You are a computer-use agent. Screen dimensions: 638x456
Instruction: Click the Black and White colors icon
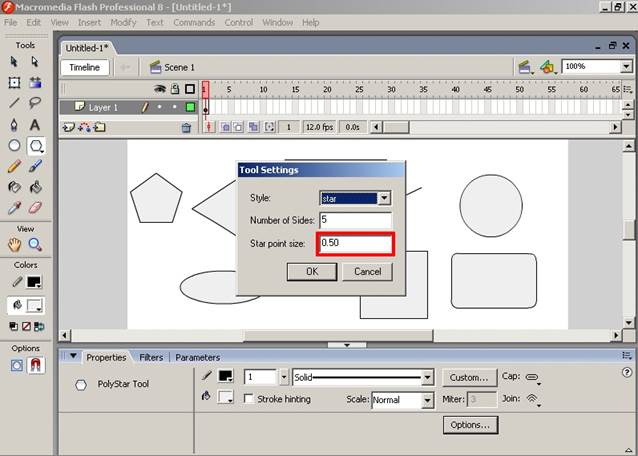point(13,327)
